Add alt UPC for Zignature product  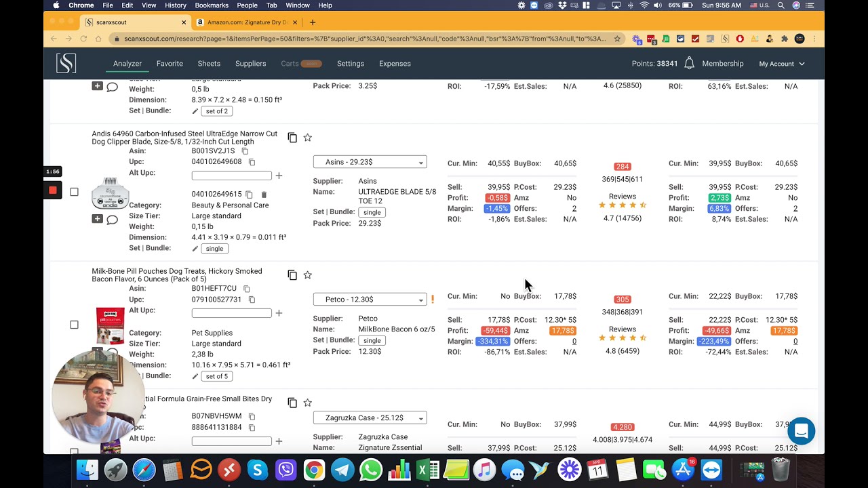click(x=279, y=441)
